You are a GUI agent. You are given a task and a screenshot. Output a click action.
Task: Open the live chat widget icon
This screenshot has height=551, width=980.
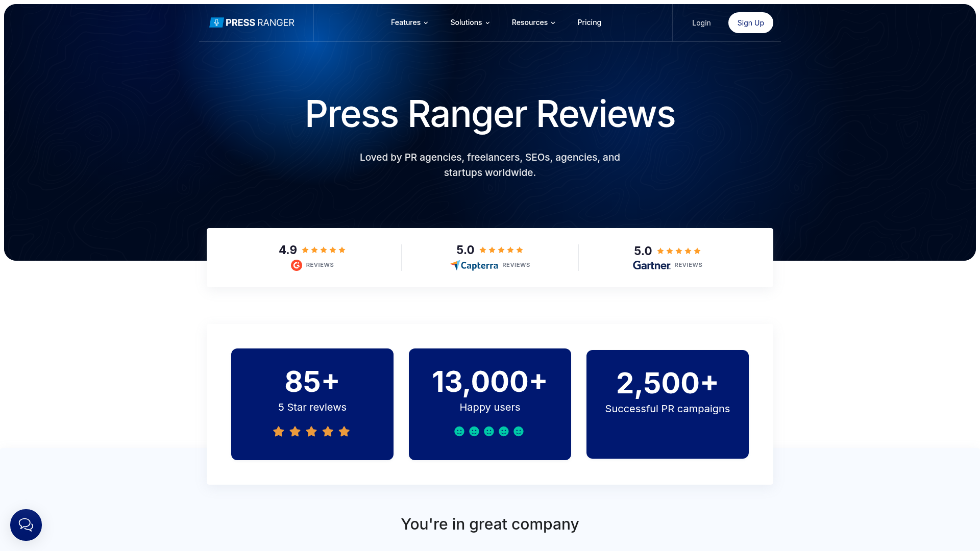26,525
